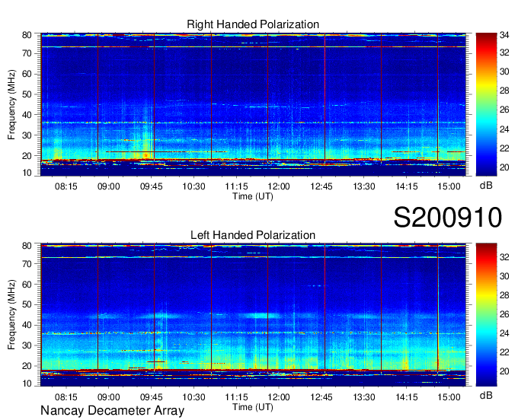This screenshot has width=518, height=420.
Task: Click the 12:00 tick label on upper plot
Action: point(279,186)
